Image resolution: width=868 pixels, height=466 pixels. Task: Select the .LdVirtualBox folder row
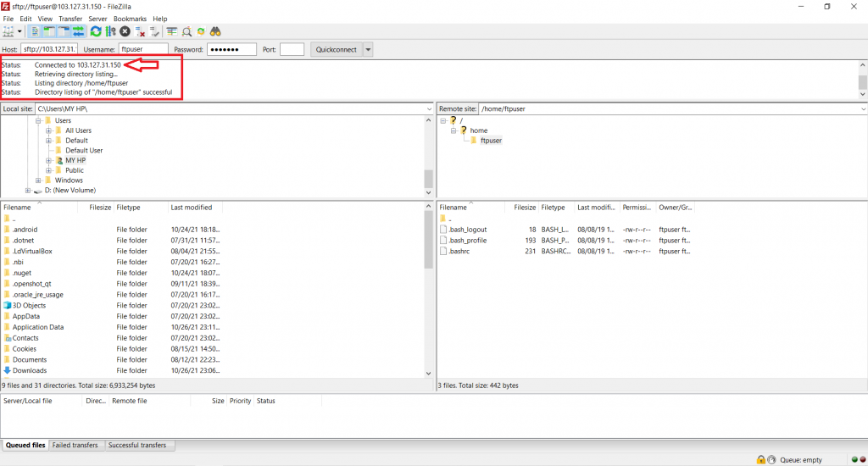pos(32,252)
